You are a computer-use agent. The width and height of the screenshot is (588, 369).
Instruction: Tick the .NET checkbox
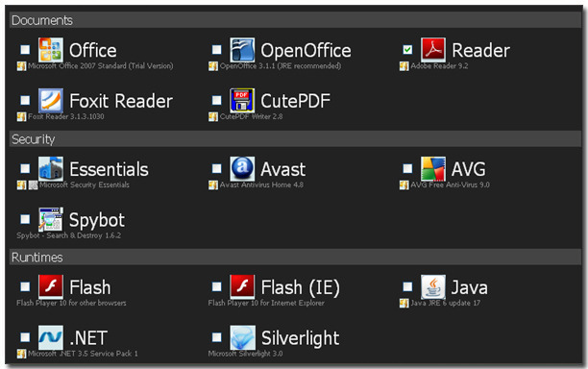coord(25,337)
